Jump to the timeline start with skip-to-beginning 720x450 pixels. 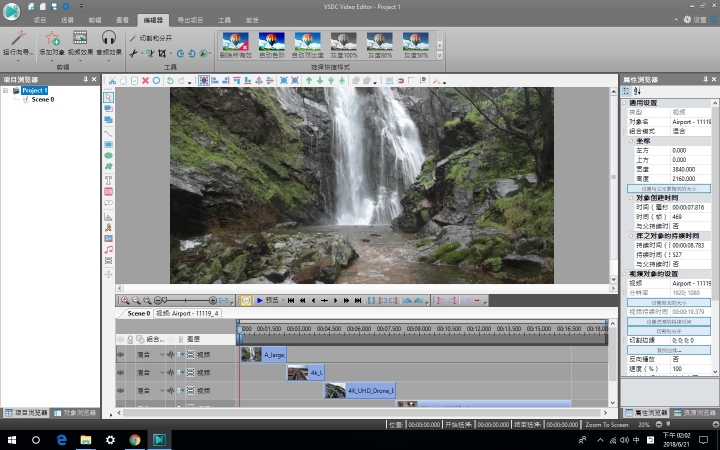(291, 300)
